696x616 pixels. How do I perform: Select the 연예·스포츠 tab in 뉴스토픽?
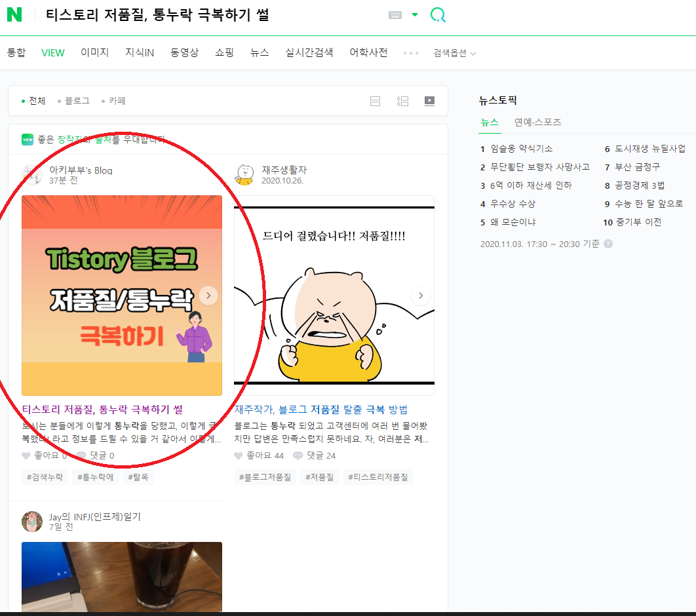click(538, 122)
